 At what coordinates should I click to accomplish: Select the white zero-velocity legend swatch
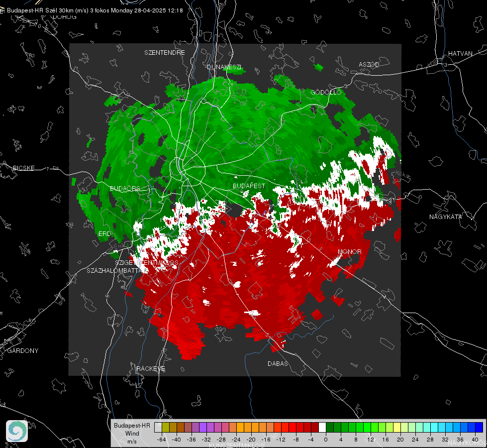(322, 427)
